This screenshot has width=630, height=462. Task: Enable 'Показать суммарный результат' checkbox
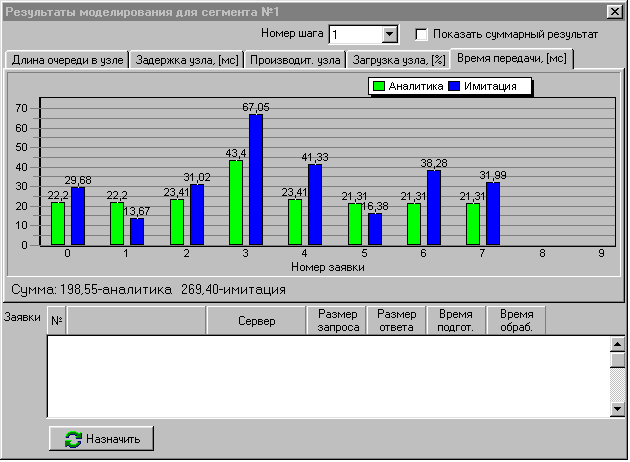(x=421, y=34)
